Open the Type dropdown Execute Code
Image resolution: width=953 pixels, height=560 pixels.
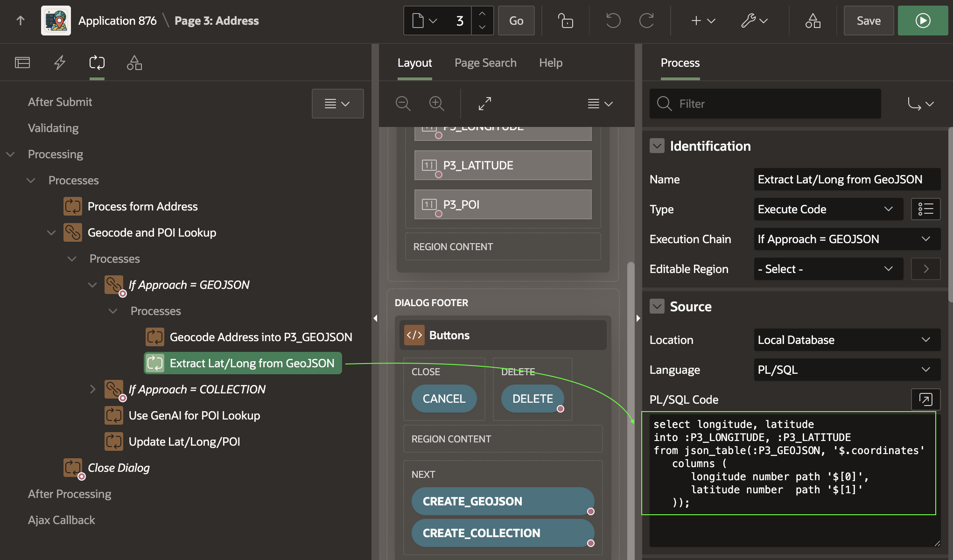(825, 209)
